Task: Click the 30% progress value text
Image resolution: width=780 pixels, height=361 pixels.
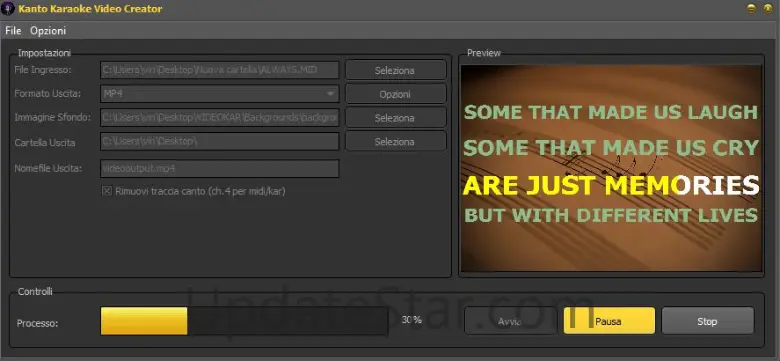Action: tap(412, 320)
